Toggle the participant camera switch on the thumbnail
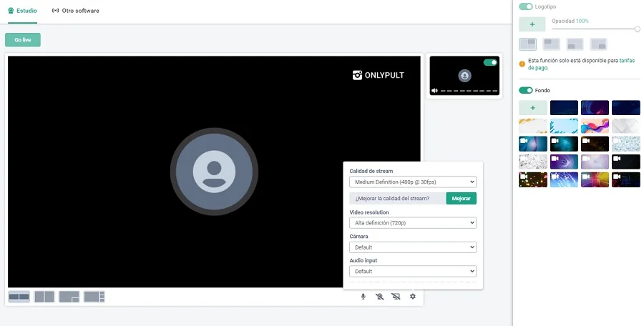Image resolution: width=644 pixels, height=326 pixels. [x=490, y=63]
